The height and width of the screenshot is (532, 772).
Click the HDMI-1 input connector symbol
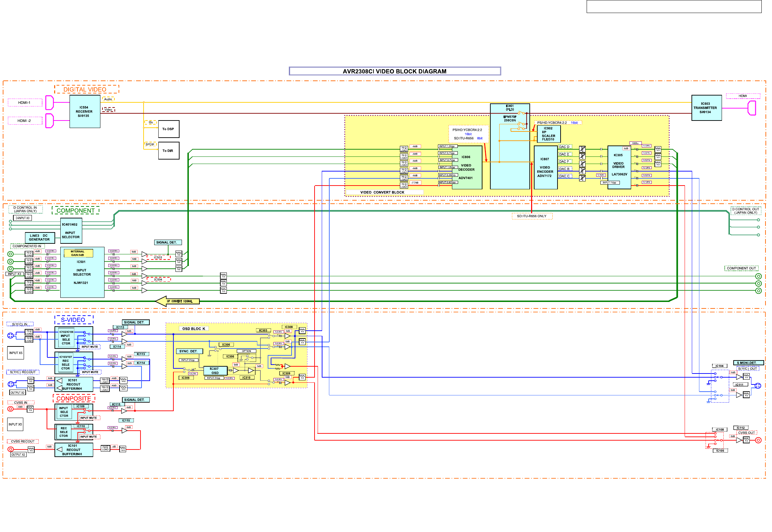tap(50, 103)
